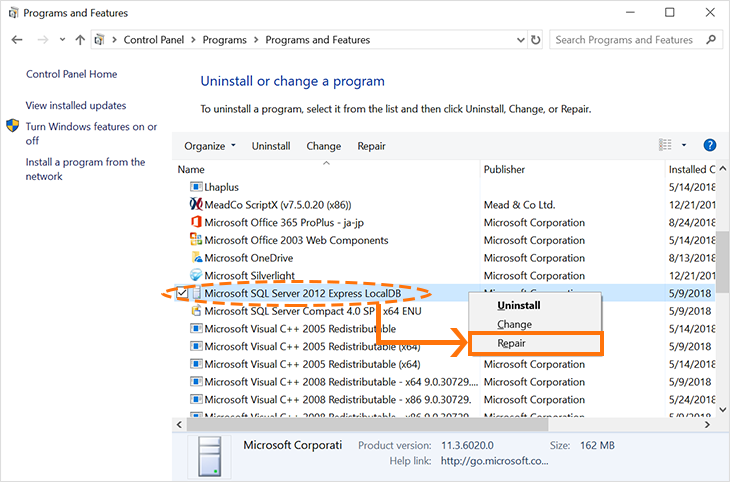Click the MeadCo ScriptX program icon
The image size is (730, 482).
196,204
